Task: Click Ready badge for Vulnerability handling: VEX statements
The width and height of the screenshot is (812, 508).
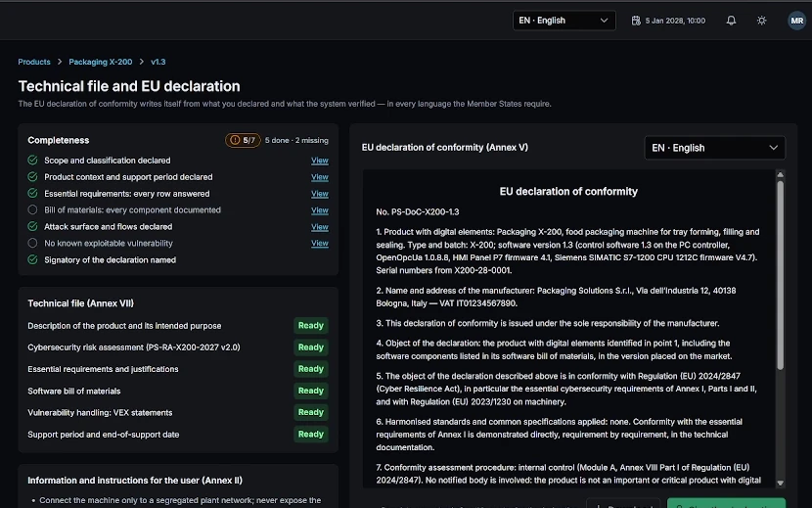Action: pyautogui.click(x=311, y=413)
